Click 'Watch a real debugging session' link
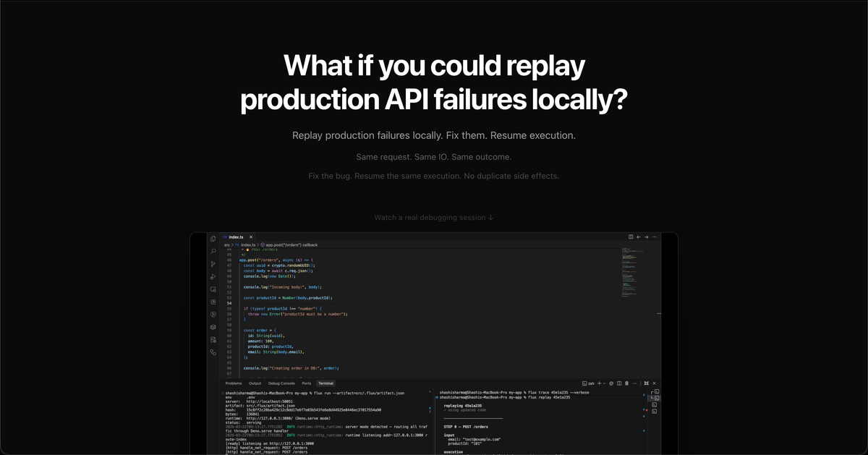 click(x=433, y=218)
